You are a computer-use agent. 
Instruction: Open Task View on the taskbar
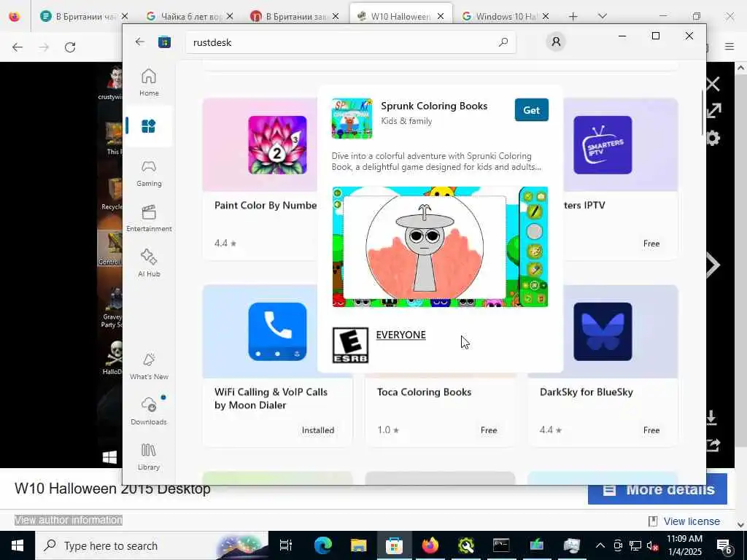286,545
